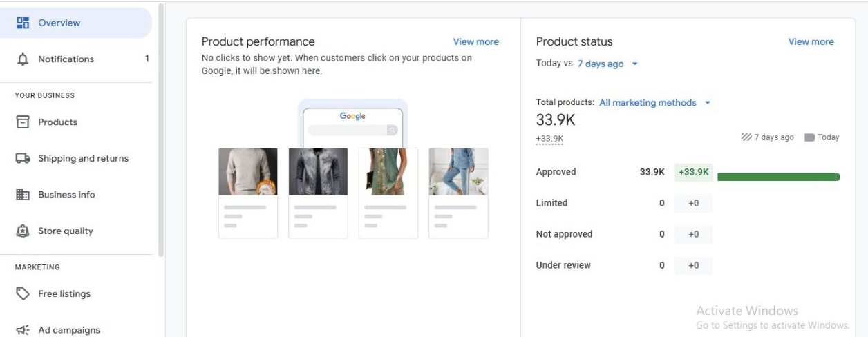
Task: Click the Not approved status label
Action: [x=564, y=234]
